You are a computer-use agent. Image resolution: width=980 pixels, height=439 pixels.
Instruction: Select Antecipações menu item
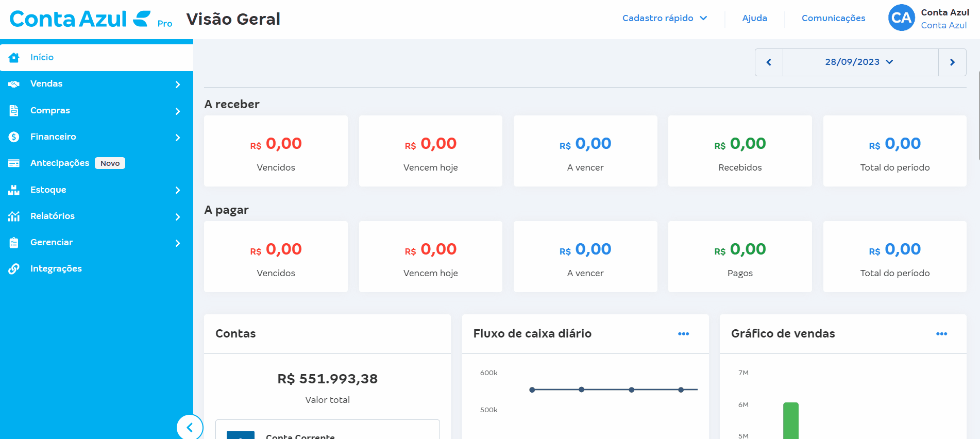pyautogui.click(x=96, y=163)
